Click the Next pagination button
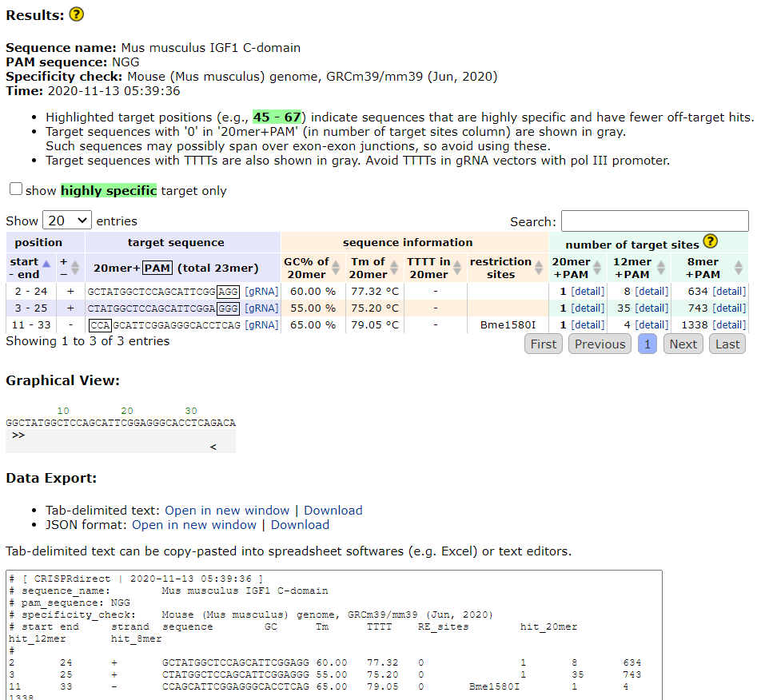Screen dimensions: 773x700 pos(683,344)
